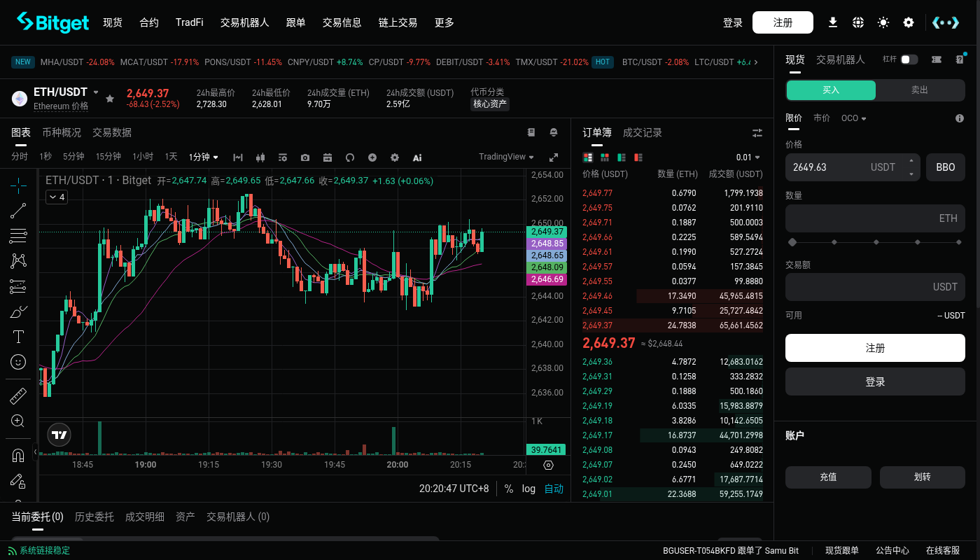Show asks-only order book view
This screenshot has width=980, height=560.
tap(638, 157)
